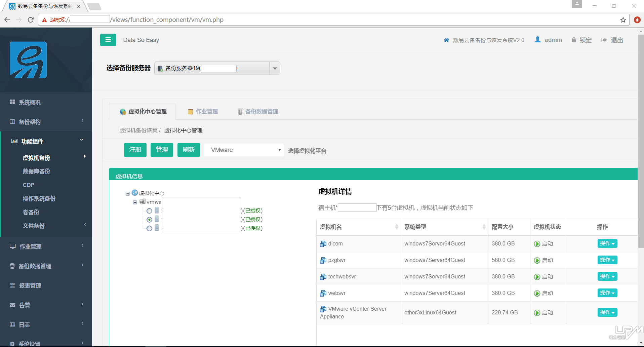Click the VMware vCenter Server Appliance VM icon

pyautogui.click(x=323, y=309)
